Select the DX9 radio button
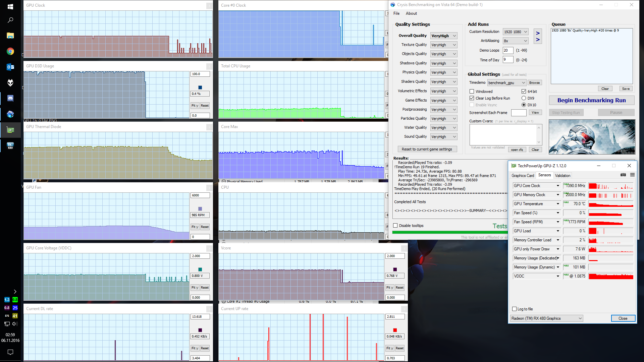The height and width of the screenshot is (362, 644). click(524, 98)
